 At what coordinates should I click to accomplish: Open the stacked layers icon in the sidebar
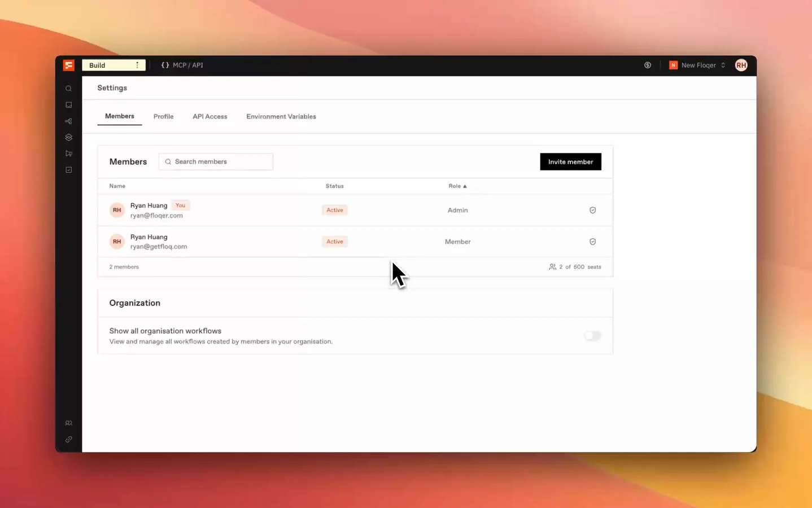coord(69,138)
